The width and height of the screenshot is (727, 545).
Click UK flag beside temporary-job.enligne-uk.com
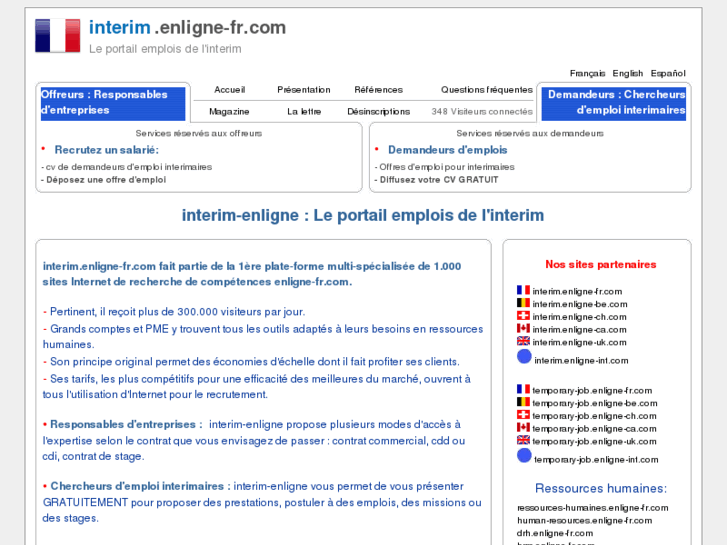click(523, 440)
